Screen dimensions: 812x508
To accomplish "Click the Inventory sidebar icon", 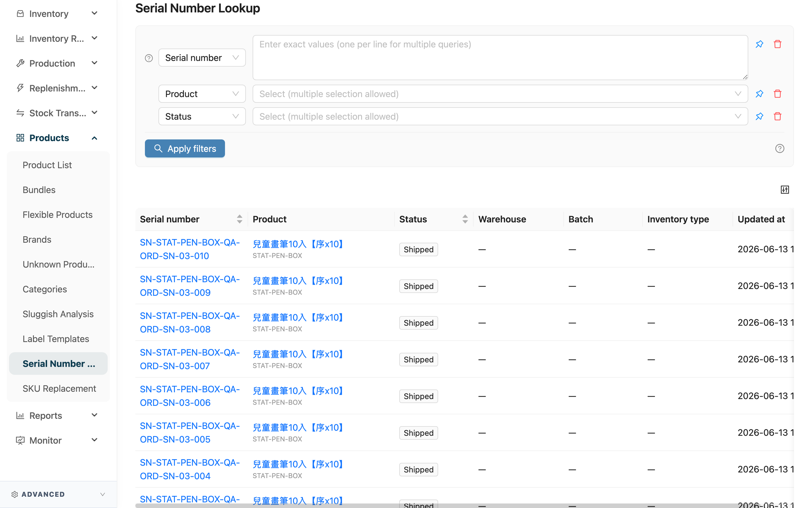I will click(20, 14).
